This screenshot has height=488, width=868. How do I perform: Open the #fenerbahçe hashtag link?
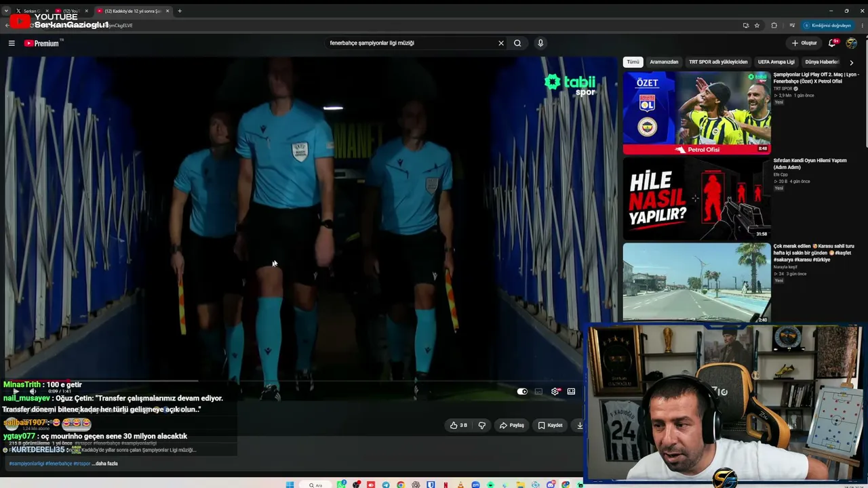tap(59, 464)
